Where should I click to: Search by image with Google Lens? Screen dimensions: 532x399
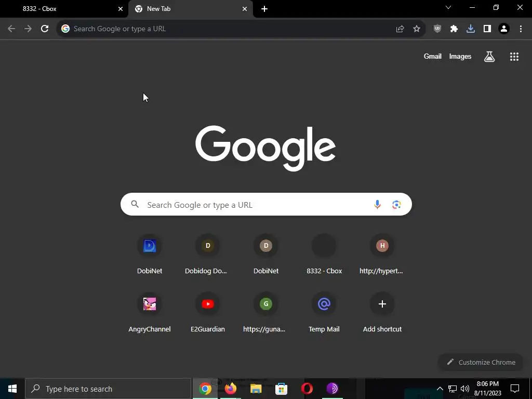coord(396,205)
